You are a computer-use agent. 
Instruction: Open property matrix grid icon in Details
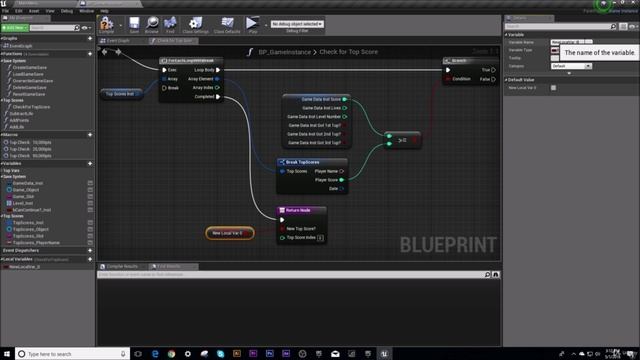[x=623, y=27]
